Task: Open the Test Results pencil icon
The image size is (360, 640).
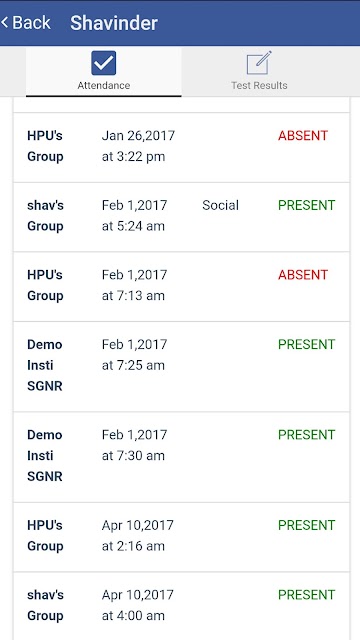Action: tap(259, 63)
